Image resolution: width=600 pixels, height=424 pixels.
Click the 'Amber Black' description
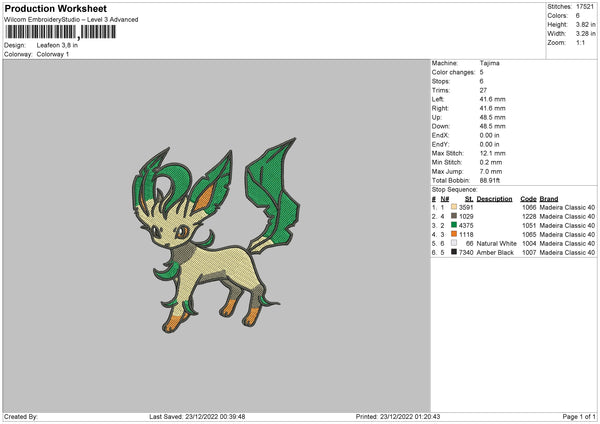pyautogui.click(x=495, y=253)
